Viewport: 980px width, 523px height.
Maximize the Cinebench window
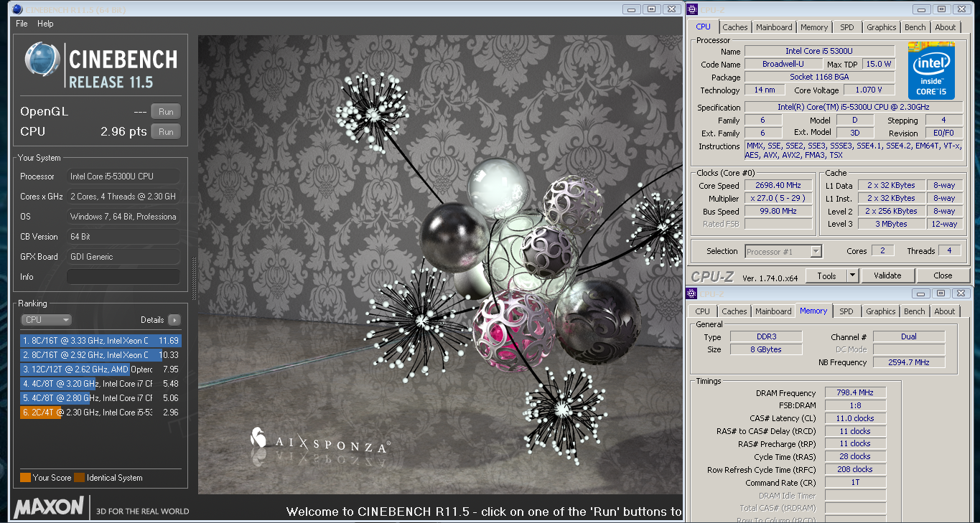coord(651,9)
